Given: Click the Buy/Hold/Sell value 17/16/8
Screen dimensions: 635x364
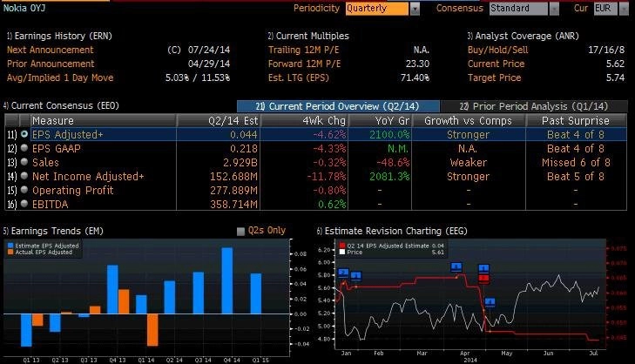Looking at the screenshot, I should coord(606,50).
